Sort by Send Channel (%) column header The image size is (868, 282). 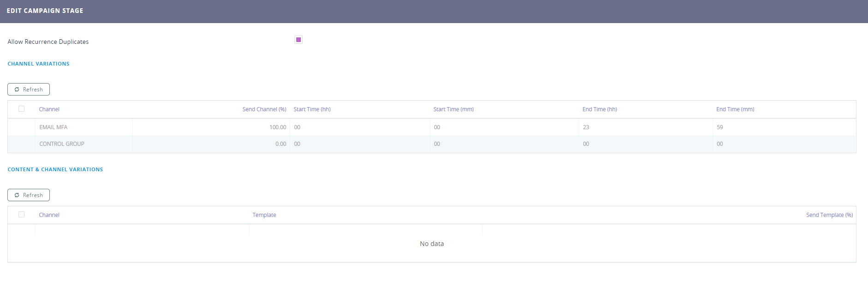(264, 109)
